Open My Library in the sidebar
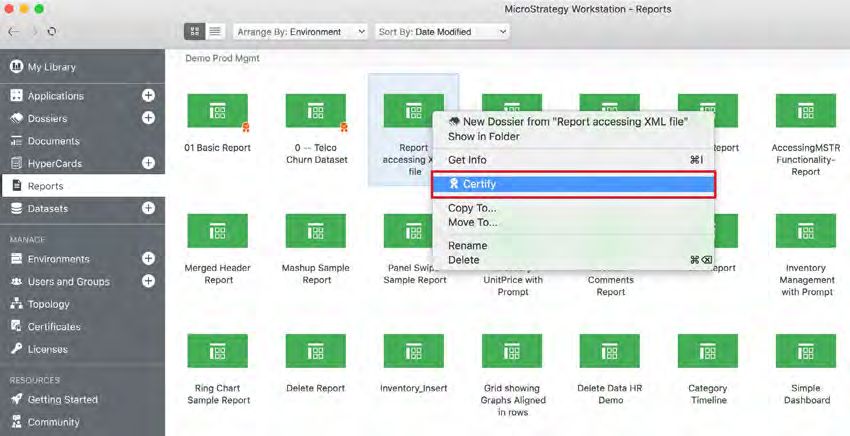This screenshot has height=436, width=850. click(x=82, y=67)
